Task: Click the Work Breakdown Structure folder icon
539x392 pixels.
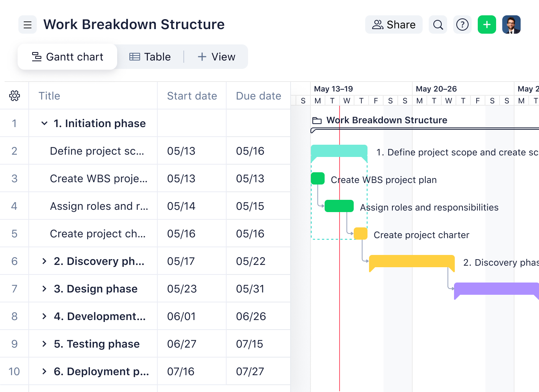Action: pos(317,120)
